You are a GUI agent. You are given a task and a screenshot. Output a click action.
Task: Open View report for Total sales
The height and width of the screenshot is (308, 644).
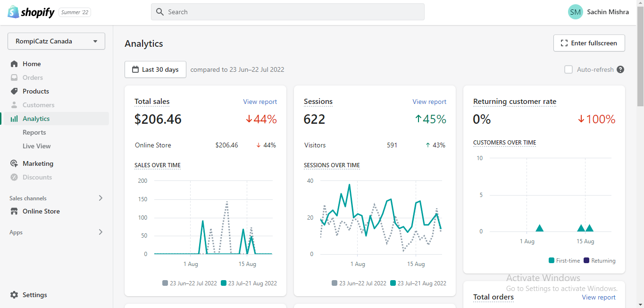click(x=260, y=102)
